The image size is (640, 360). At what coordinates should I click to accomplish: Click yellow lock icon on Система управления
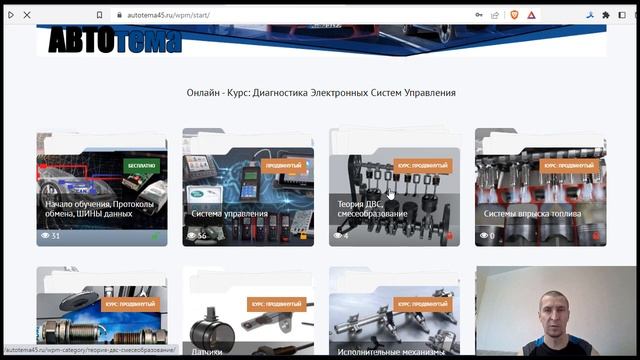click(x=303, y=236)
